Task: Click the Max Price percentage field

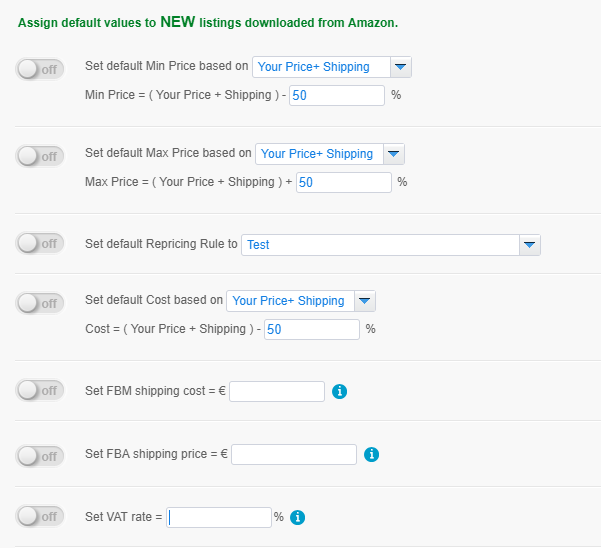Action: coord(344,182)
